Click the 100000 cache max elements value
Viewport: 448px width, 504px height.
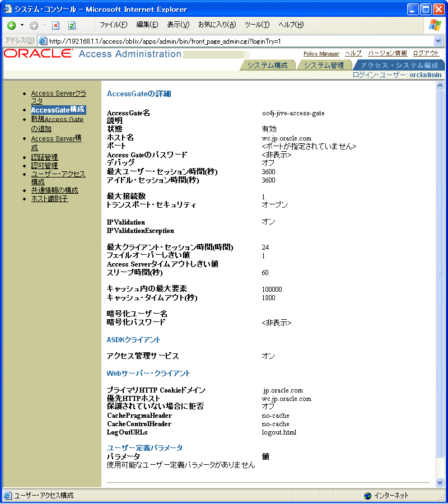272,290
